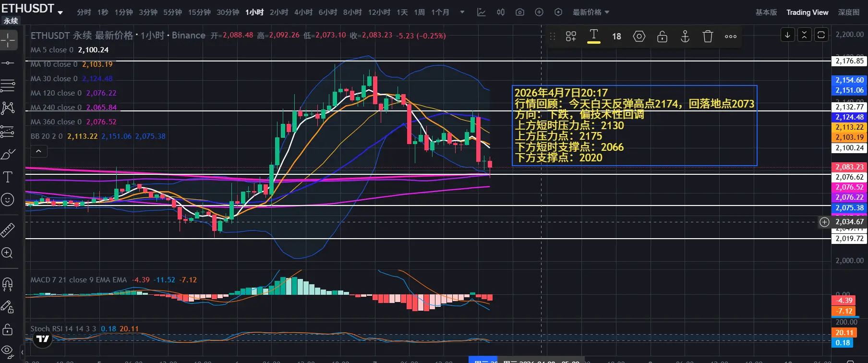
Task: Open the text color picker in drawing toolbar
Action: [x=594, y=36]
